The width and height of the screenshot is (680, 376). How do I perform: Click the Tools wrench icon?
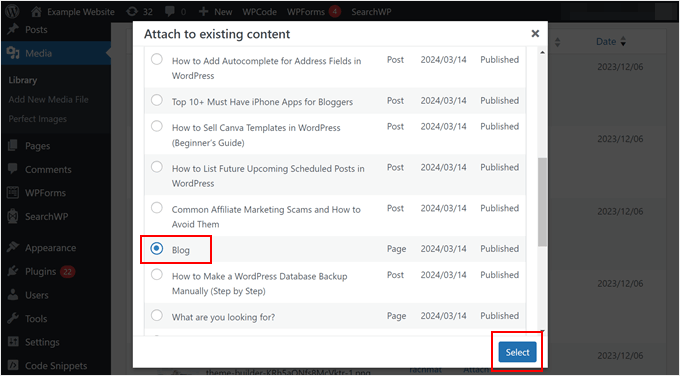point(13,318)
